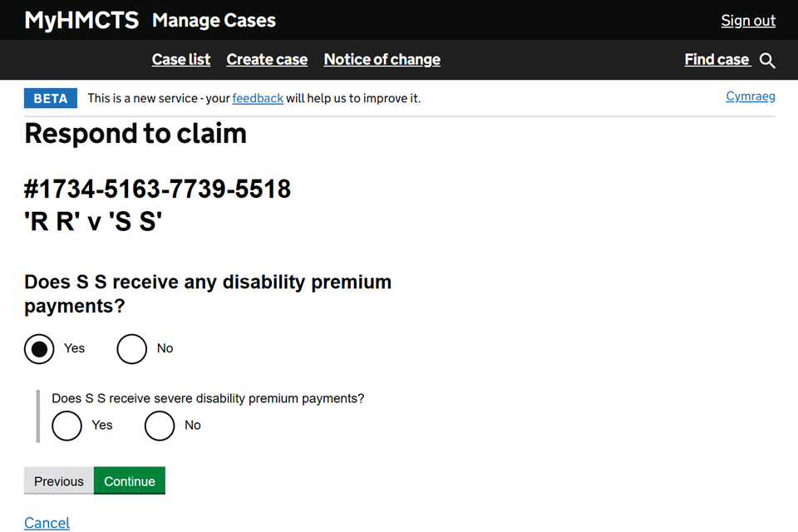Switch language to Cymraeg
Viewport: 798px width, 532px height.
751,96
